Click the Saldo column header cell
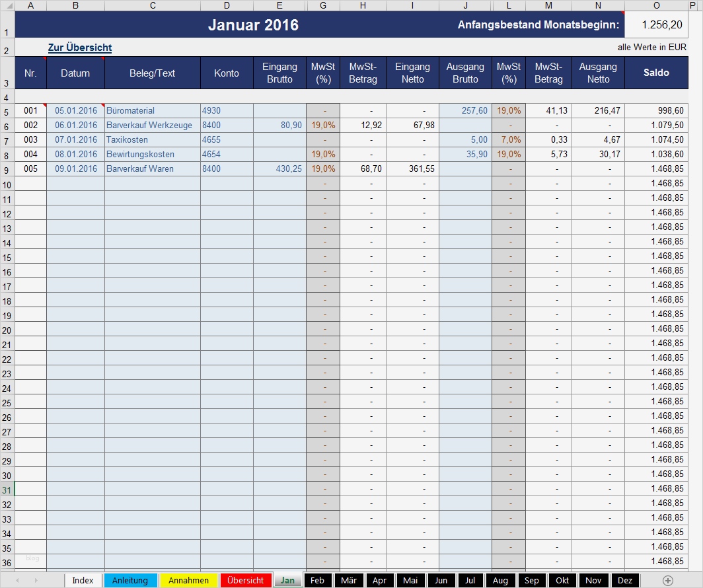Image resolution: width=703 pixels, height=588 pixels. (656, 72)
